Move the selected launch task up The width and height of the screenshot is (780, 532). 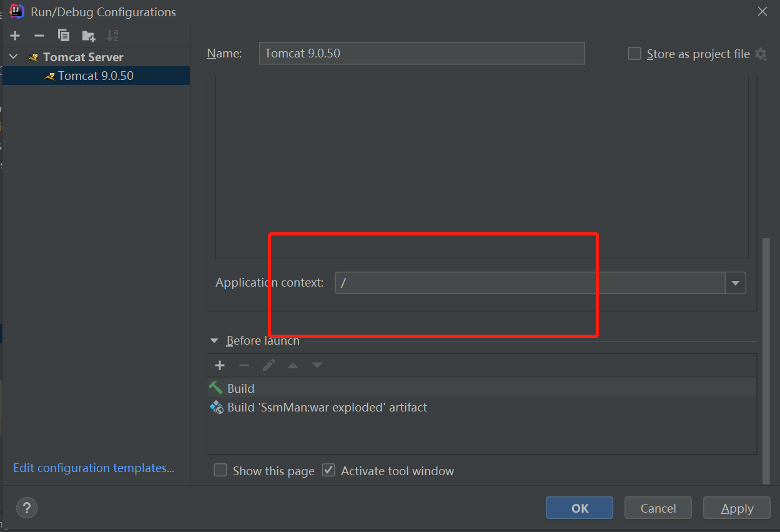click(x=293, y=365)
